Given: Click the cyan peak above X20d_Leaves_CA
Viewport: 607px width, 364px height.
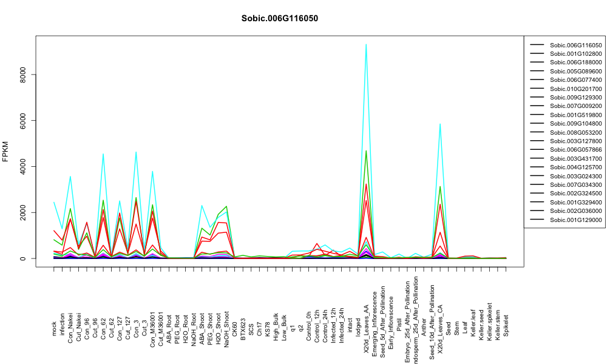Looking at the screenshot, I should [440, 124].
